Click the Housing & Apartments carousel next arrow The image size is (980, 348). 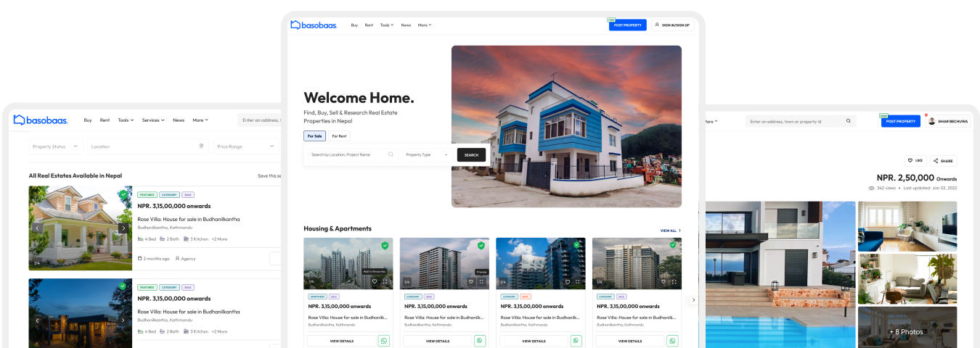[x=693, y=299]
